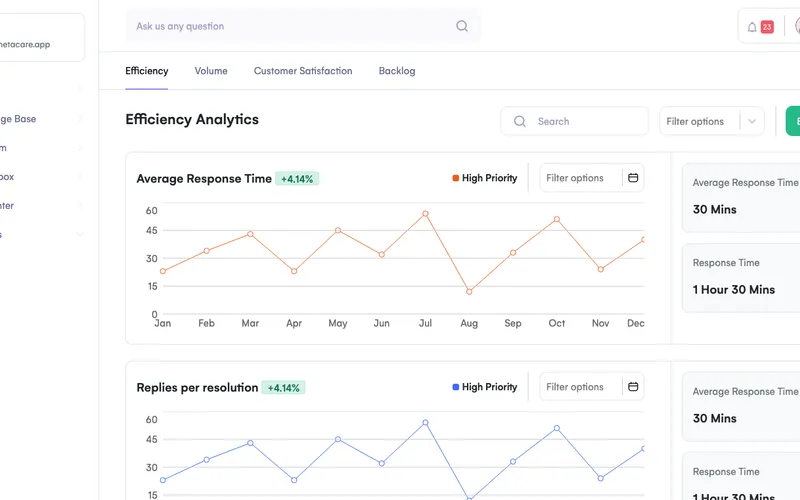Select the Mar data point on orange chart
Image resolution: width=800 pixels, height=500 pixels.
click(x=250, y=234)
